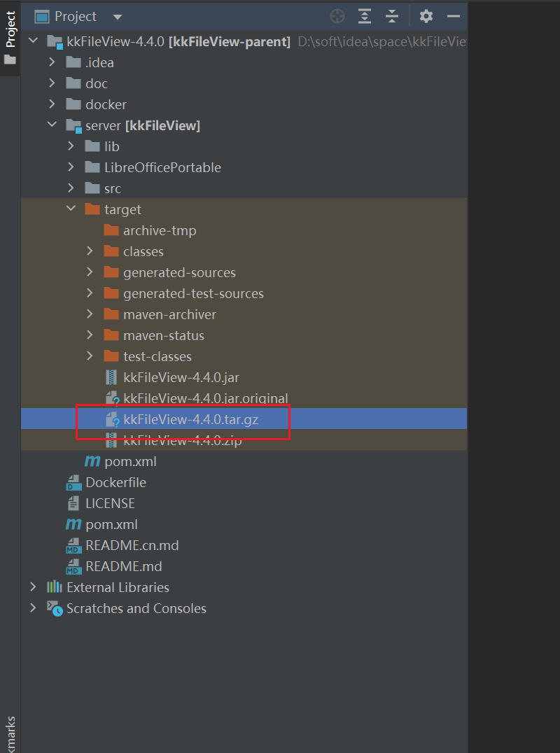Select the LibreOfficePortable folder name
This screenshot has height=753, width=560.
click(163, 167)
